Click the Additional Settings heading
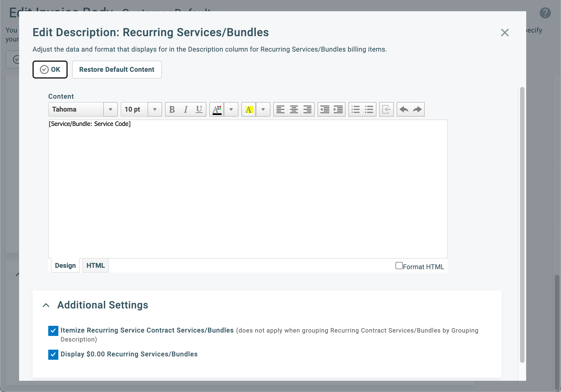 click(x=103, y=305)
